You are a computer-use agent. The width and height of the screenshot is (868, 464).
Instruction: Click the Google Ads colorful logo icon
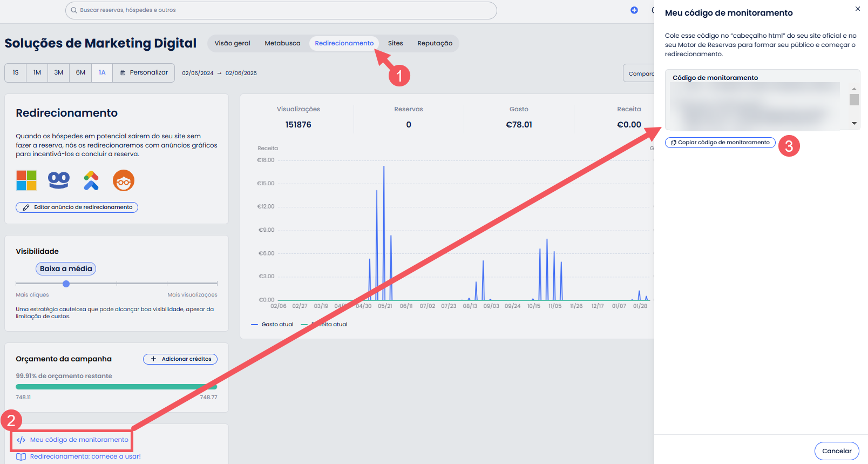91,180
